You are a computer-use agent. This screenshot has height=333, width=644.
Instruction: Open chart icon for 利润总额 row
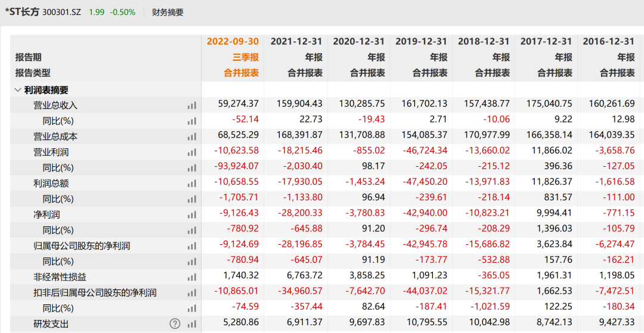[x=191, y=183]
